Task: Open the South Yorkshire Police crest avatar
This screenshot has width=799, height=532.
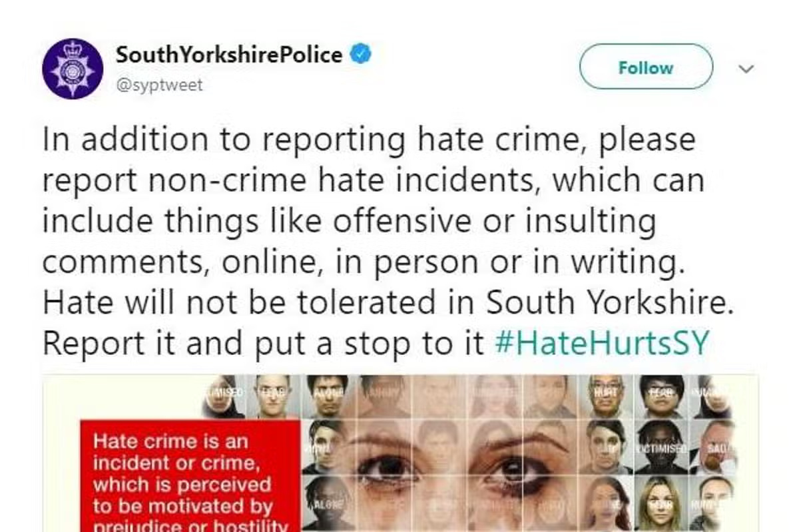Action: coord(69,69)
